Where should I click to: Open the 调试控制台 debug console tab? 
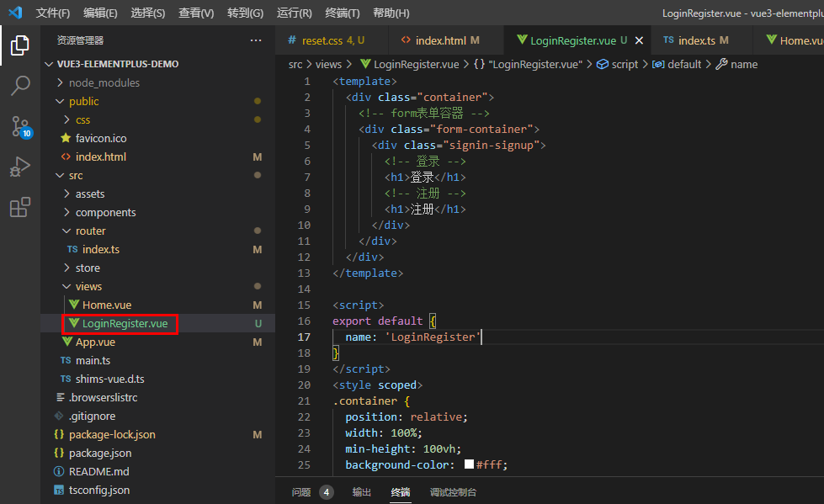coord(453,492)
